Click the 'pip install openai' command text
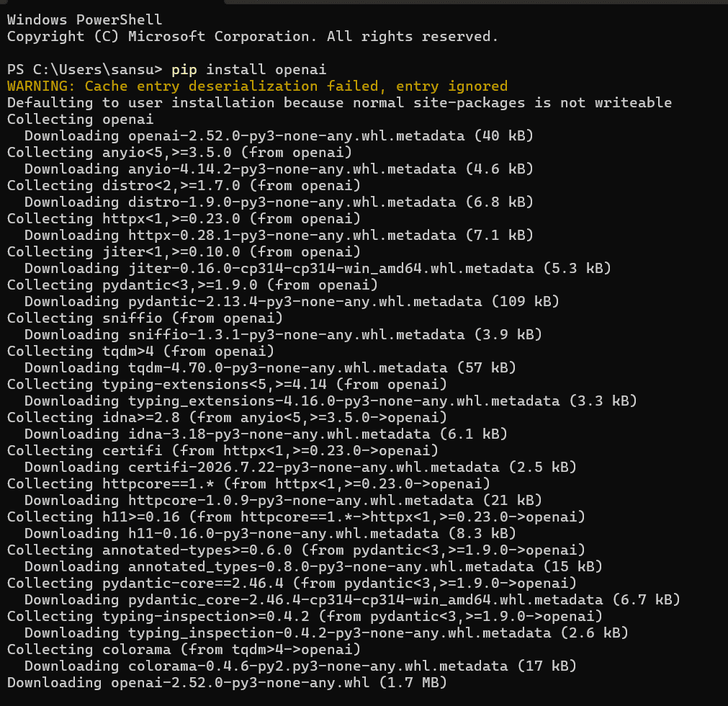The height and width of the screenshot is (706, 728). [x=248, y=70]
